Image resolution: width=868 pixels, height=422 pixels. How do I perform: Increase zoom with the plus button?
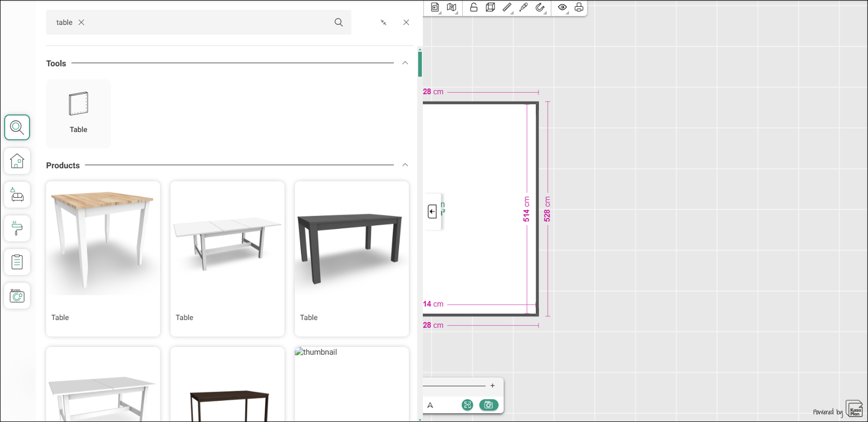point(492,386)
